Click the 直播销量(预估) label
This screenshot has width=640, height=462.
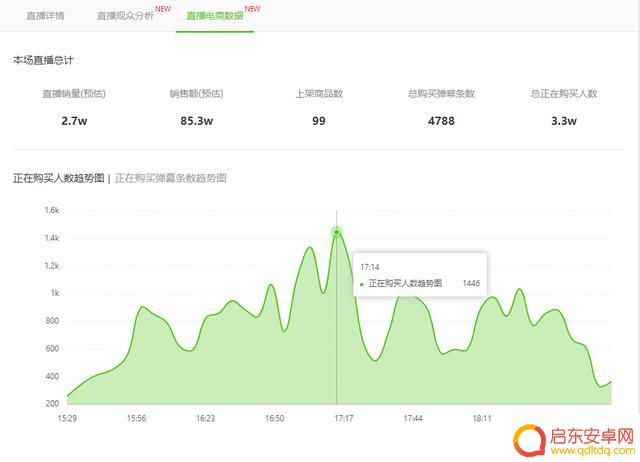pyautogui.click(x=74, y=94)
